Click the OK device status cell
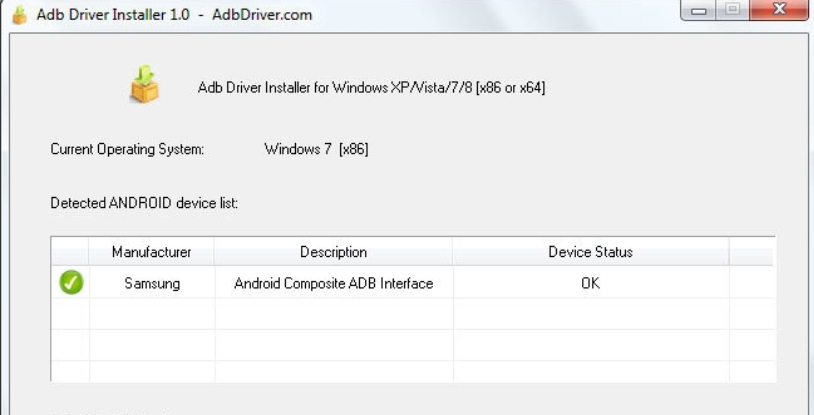 (x=590, y=283)
